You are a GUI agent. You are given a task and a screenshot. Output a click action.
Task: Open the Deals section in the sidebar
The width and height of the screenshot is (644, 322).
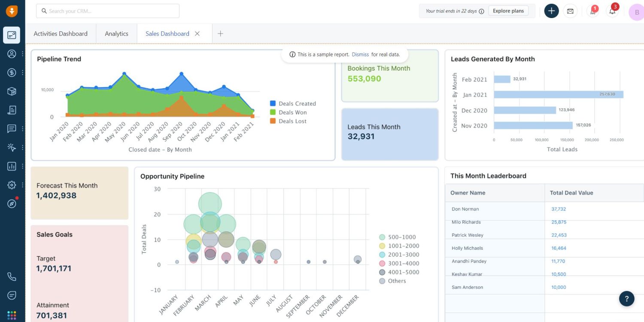11,72
